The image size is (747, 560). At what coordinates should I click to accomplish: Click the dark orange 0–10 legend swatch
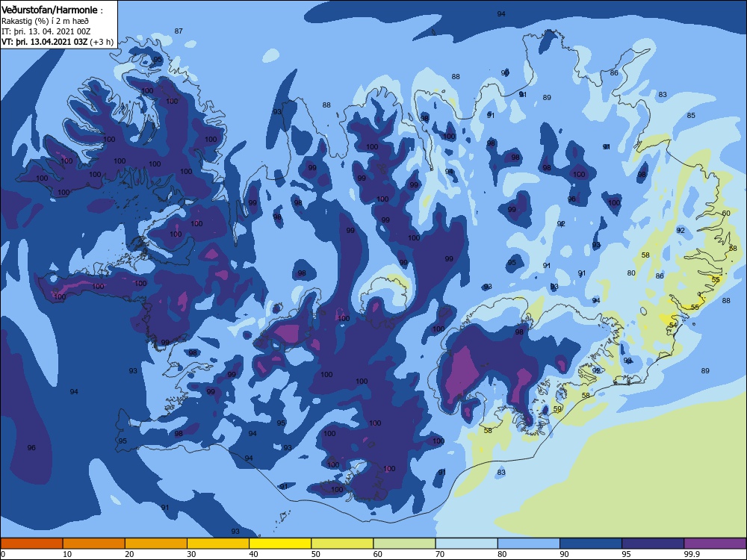point(31,544)
